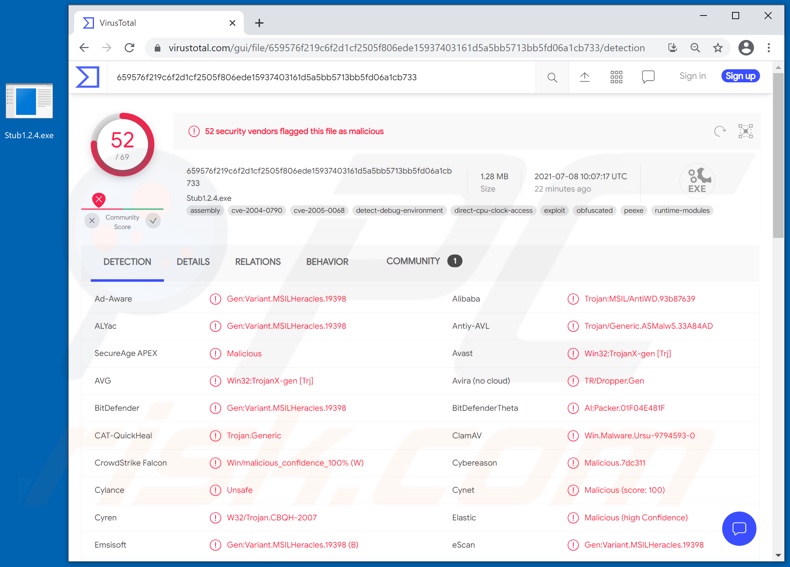Switch to the DETECTION tab
This screenshot has width=790, height=567.
point(127,262)
